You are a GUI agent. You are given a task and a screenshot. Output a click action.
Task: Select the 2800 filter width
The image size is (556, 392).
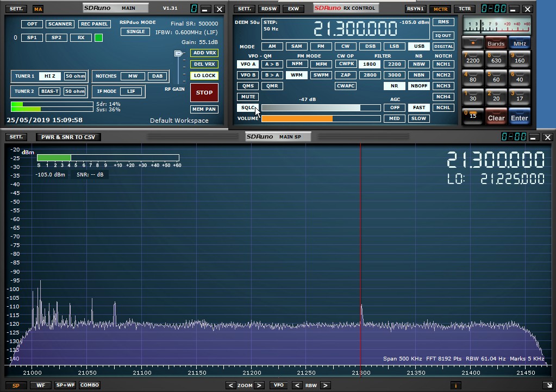pos(370,75)
